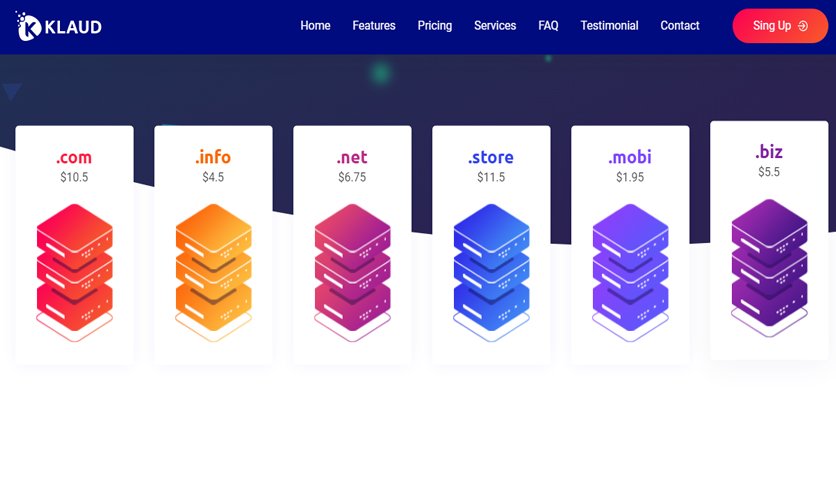Click the $5.5 price label

(x=769, y=172)
